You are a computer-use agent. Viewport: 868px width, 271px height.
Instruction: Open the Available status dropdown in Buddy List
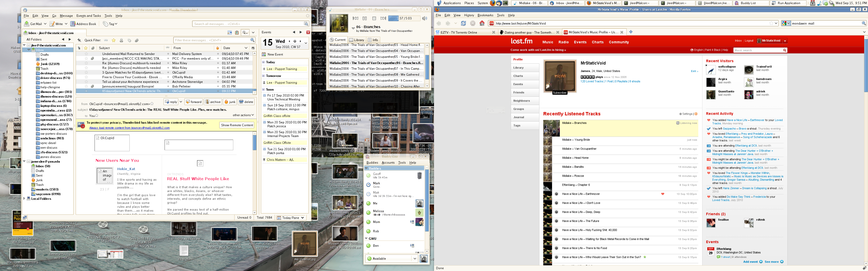point(415,259)
